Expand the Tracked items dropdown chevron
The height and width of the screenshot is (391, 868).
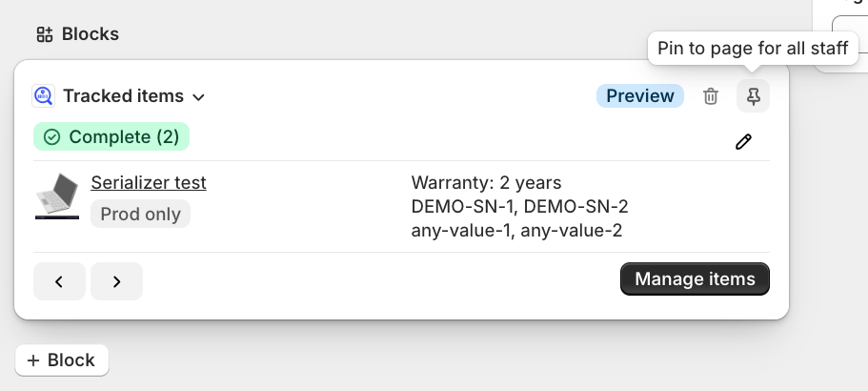point(198,96)
